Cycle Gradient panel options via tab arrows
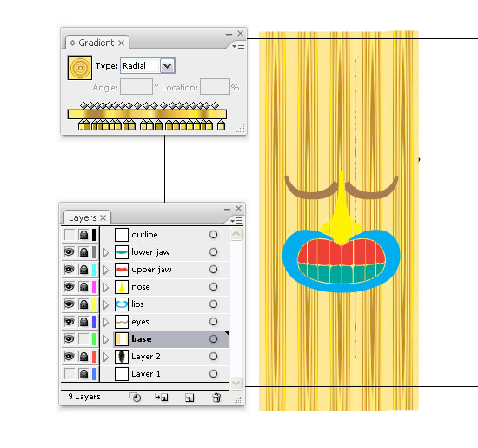478x448 pixels. point(72,43)
